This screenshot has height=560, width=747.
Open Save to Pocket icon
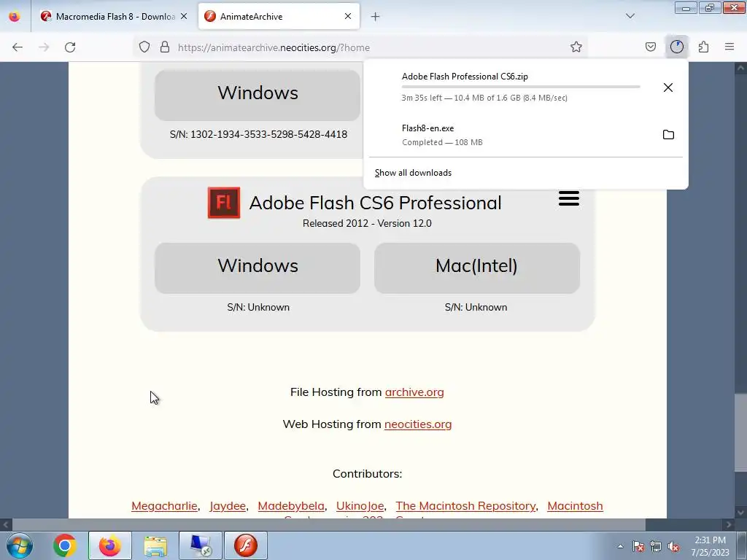650,47
